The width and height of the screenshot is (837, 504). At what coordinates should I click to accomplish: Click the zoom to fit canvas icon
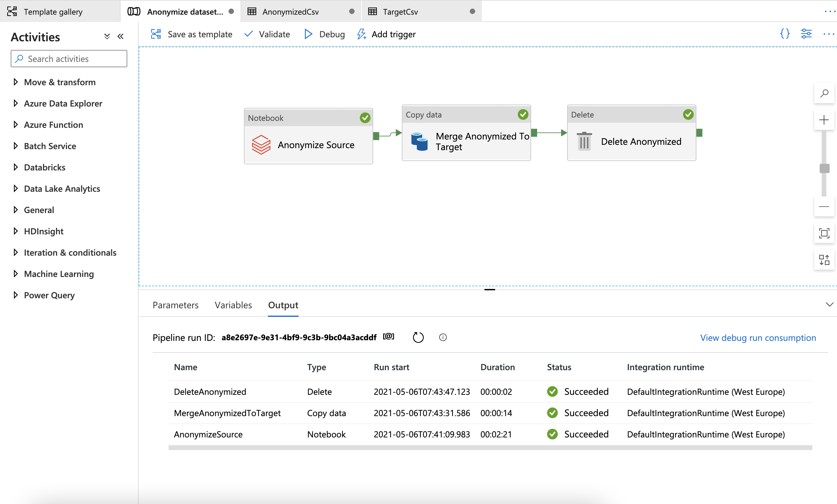coord(824,233)
